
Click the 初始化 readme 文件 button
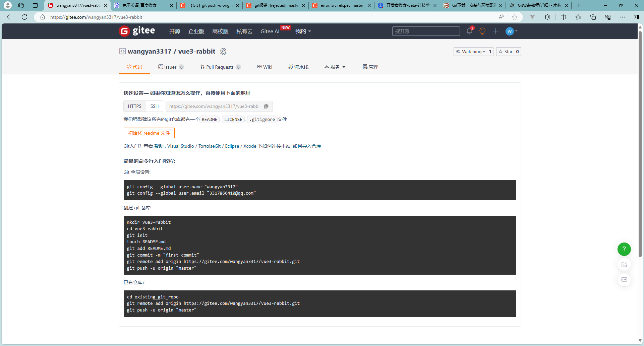149,133
